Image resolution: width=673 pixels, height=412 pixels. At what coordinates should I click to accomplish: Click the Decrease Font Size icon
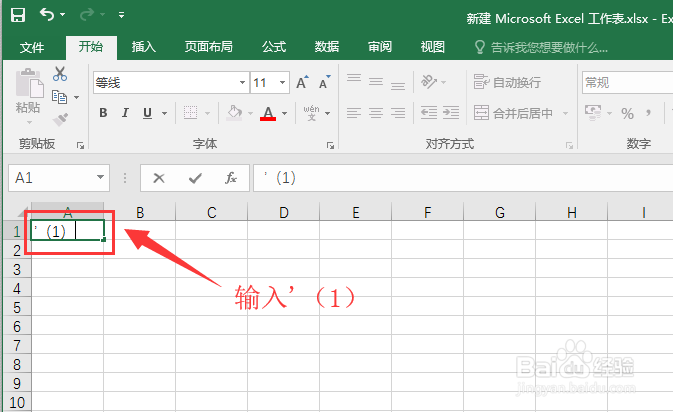click(x=324, y=82)
